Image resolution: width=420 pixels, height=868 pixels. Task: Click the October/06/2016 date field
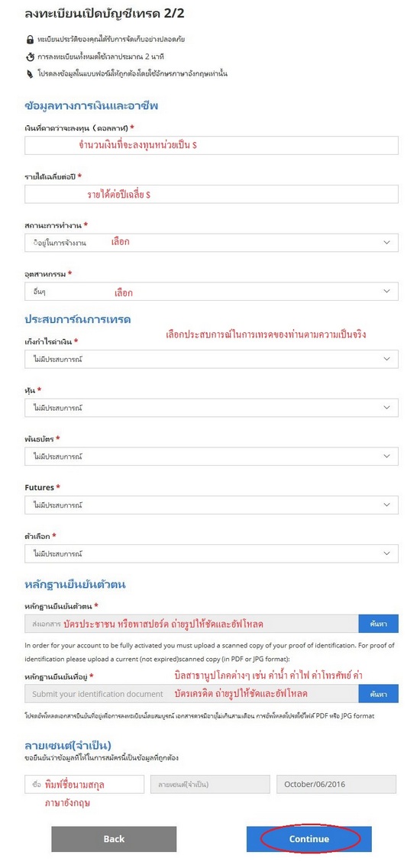click(x=336, y=784)
